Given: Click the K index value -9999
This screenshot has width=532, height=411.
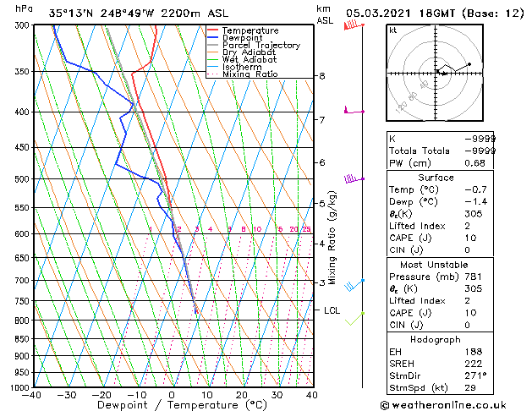Looking at the screenshot, I should pos(480,139).
